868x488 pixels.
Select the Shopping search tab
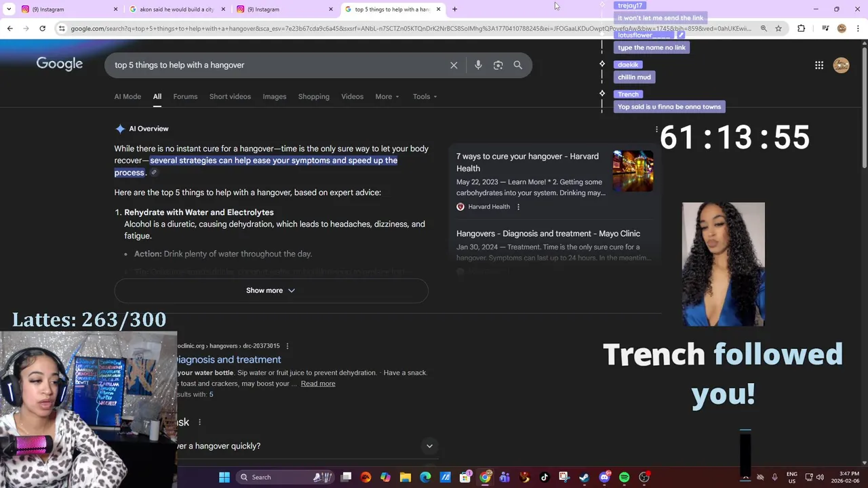314,96
